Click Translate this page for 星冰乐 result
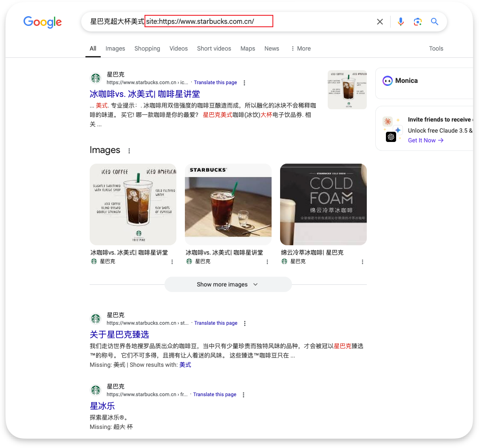 (x=215, y=394)
